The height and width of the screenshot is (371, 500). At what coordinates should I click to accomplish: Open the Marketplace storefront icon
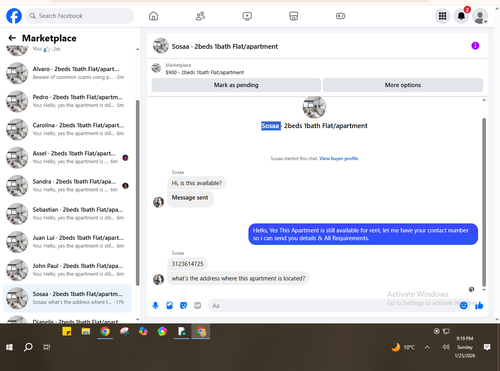click(294, 16)
